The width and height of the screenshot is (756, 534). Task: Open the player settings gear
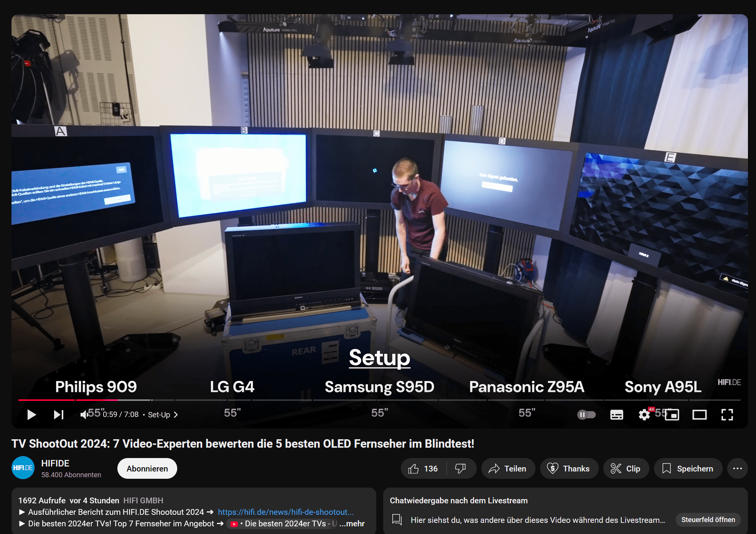click(644, 415)
